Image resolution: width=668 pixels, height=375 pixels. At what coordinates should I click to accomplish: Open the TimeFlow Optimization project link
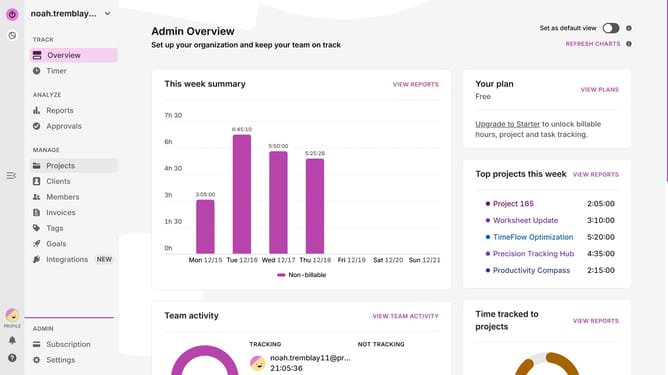[x=533, y=237]
